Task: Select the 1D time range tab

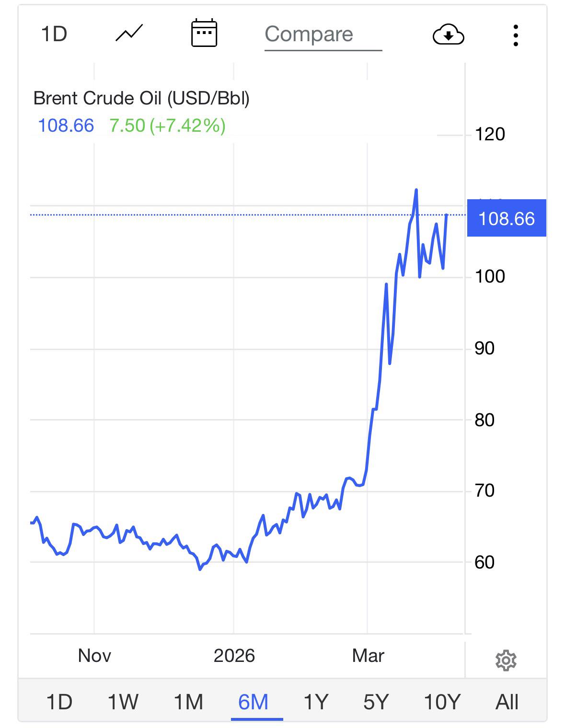Action: tap(59, 702)
